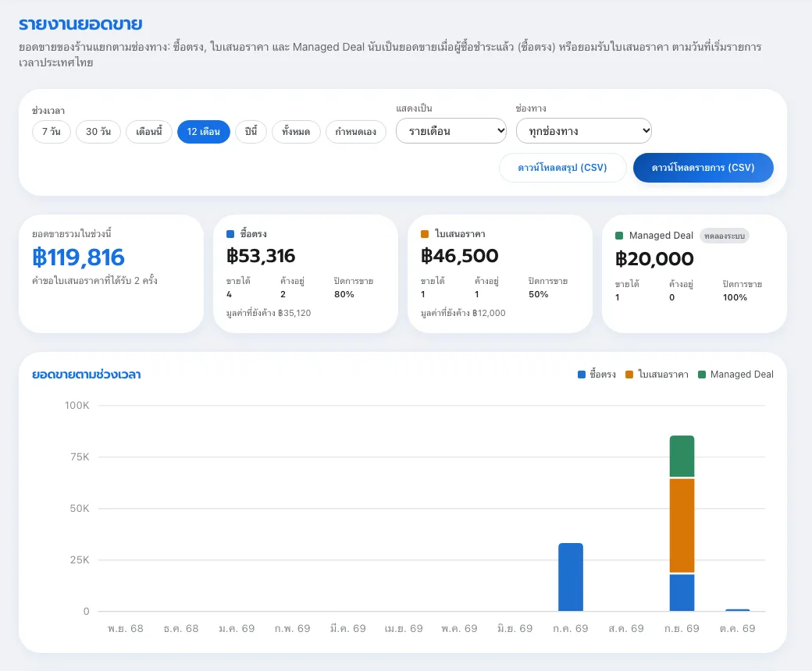
Task: Click the 100K y-axis label
Action: pos(77,406)
